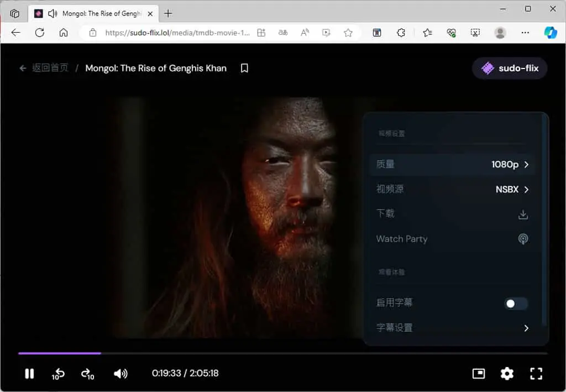Refresh the page

click(40, 33)
